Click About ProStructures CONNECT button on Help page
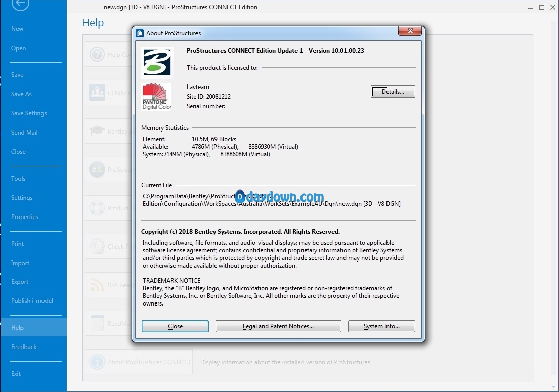Screen dimensions: 559x392 [139, 362]
